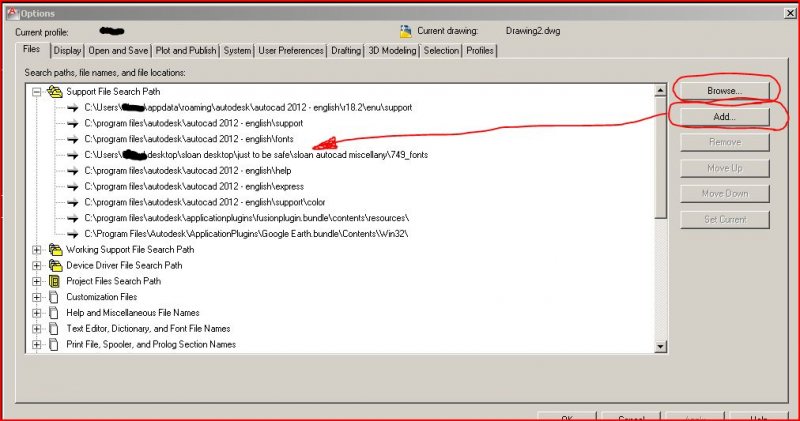800x421 pixels.
Task: Click the arrow icon beside the Google Earth.bundle path
Action: tap(72, 234)
